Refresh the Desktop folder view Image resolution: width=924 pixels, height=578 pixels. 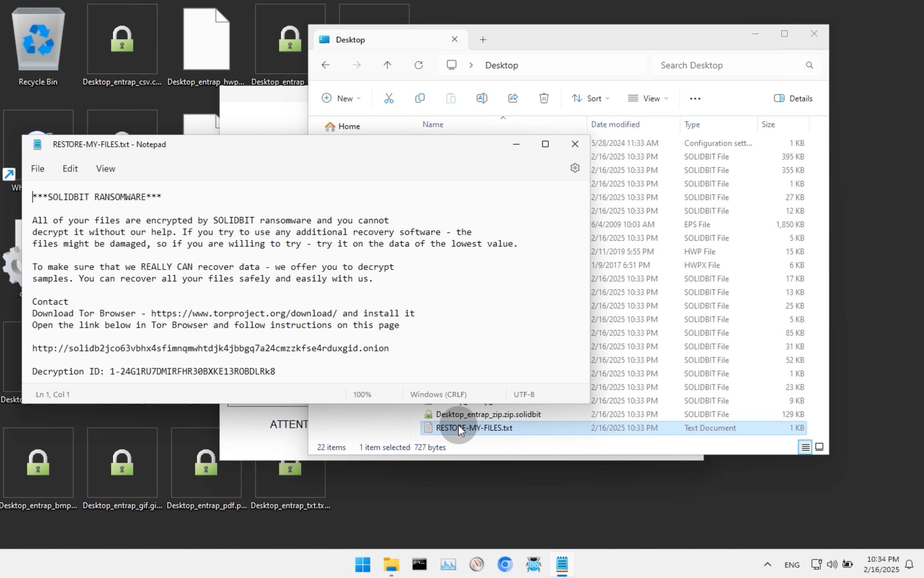418,65
